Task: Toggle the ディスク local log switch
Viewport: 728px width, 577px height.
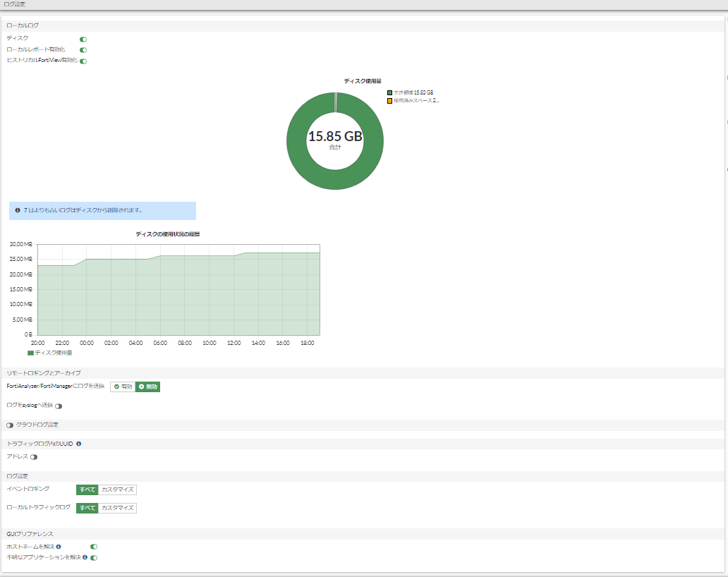Action: click(x=83, y=40)
